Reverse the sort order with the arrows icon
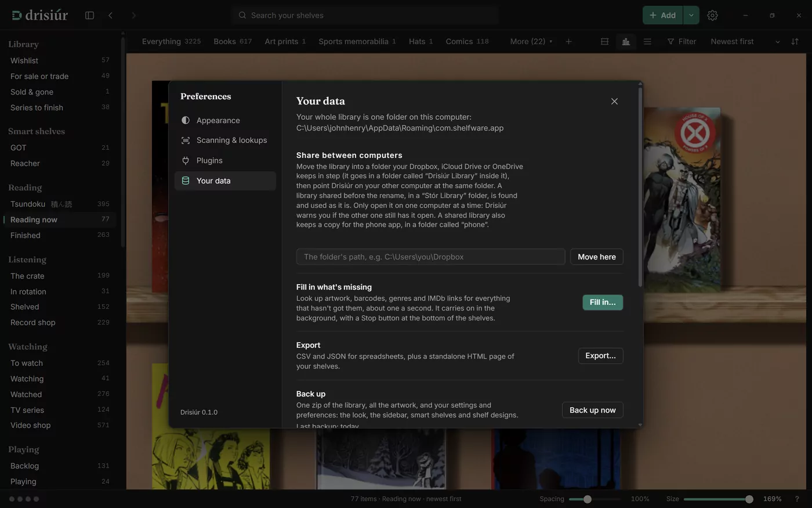 (x=795, y=41)
